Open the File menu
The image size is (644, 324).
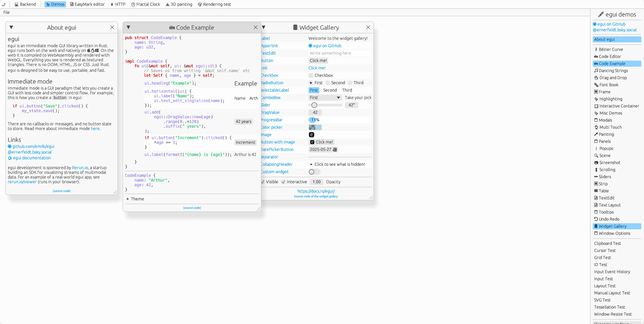click(6, 12)
